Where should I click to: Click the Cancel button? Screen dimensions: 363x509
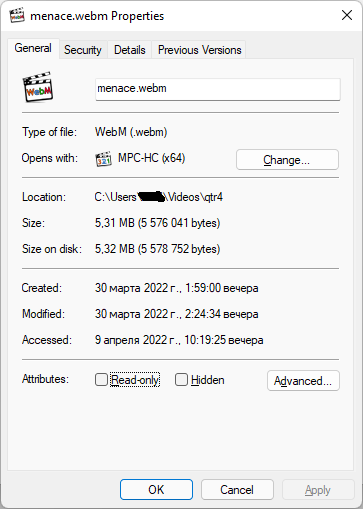coord(237,490)
